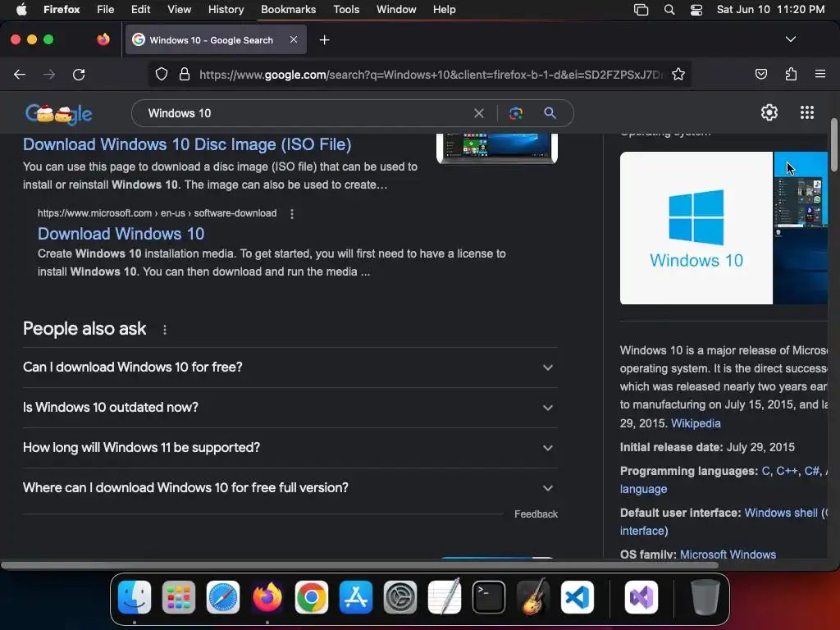Open the Microsoft Windows OS family link
Viewport: 840px width, 630px height.
coord(728,555)
